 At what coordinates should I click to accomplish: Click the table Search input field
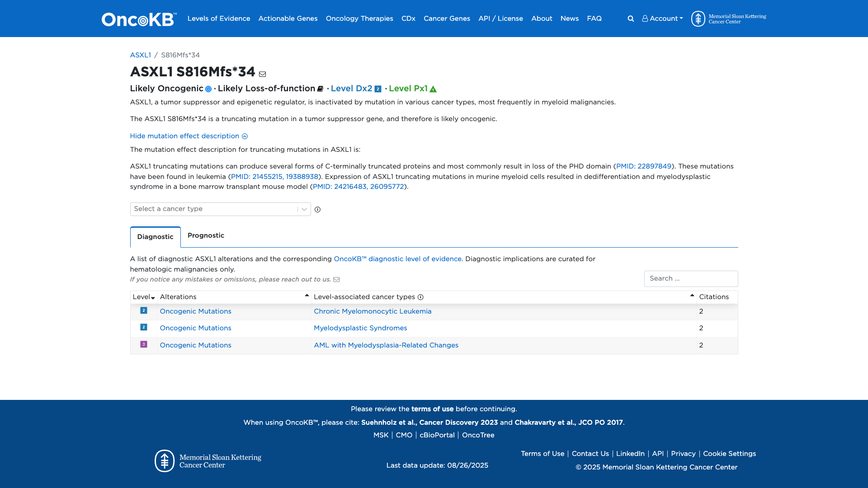690,279
